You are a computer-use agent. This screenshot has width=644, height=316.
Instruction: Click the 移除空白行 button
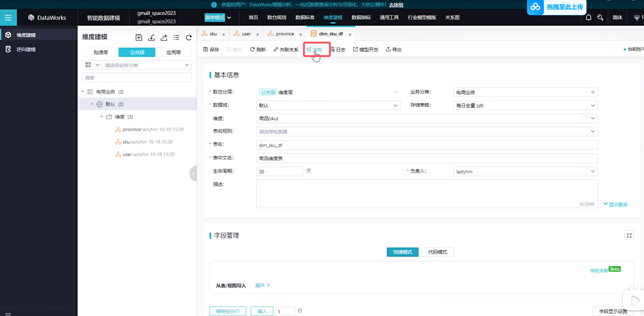coord(227,311)
